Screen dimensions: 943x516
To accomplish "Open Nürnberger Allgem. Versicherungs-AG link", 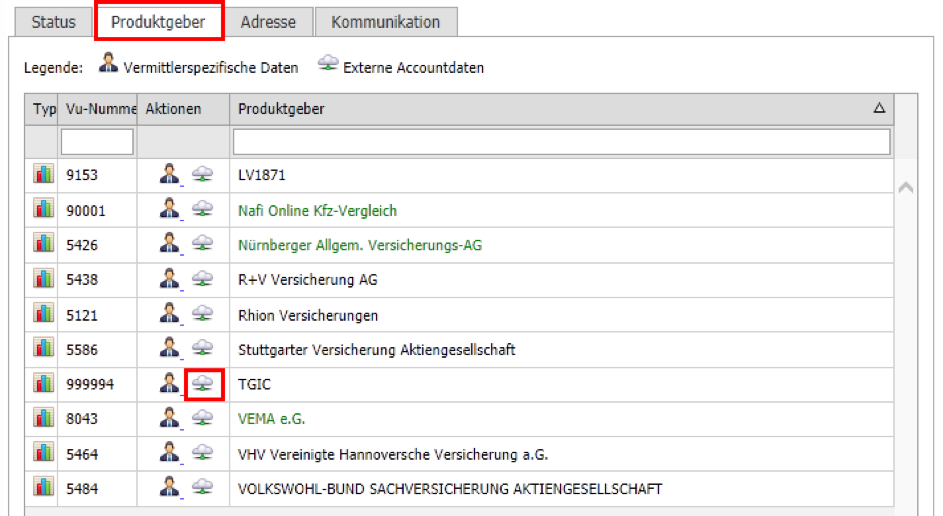I will pyautogui.click(x=359, y=245).
